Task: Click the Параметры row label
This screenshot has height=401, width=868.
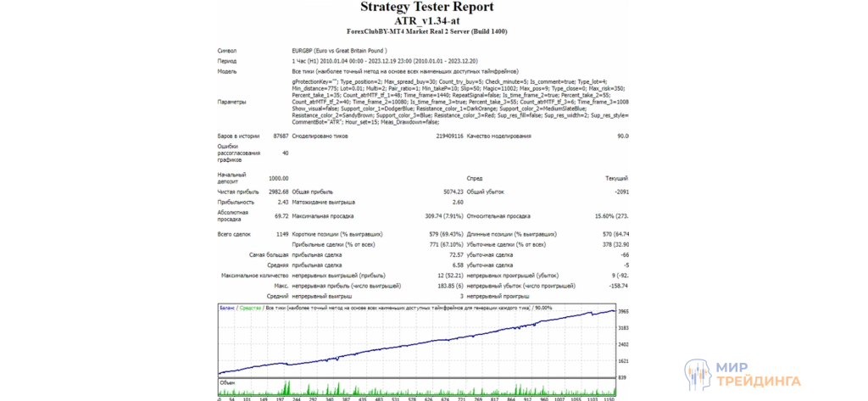Action: (x=232, y=102)
